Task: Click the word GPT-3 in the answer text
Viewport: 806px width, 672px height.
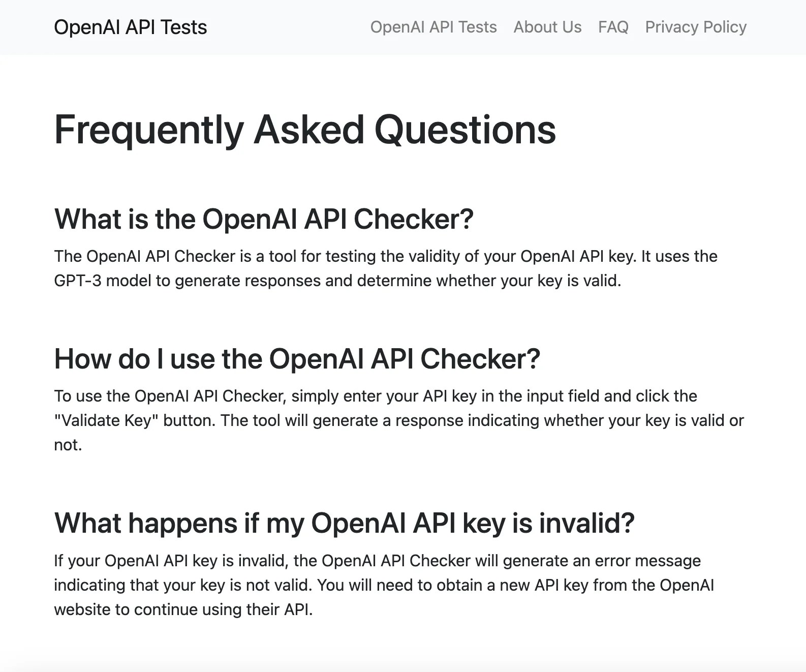Action: (79, 280)
